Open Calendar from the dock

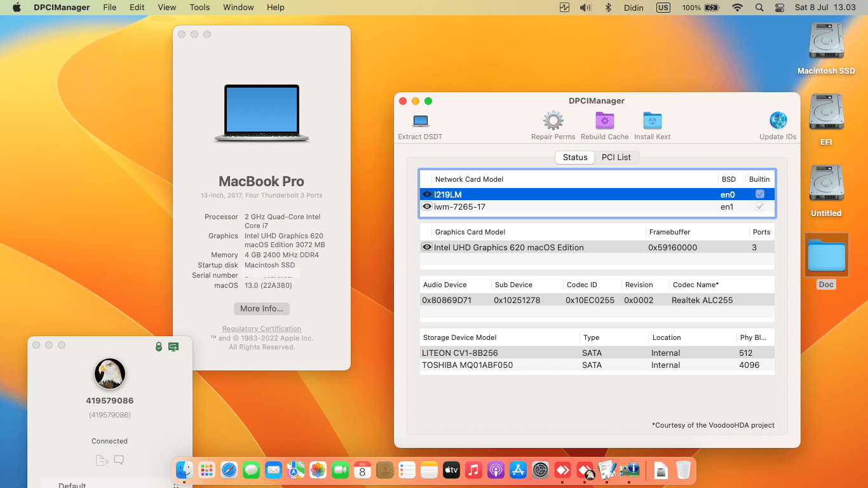click(362, 470)
